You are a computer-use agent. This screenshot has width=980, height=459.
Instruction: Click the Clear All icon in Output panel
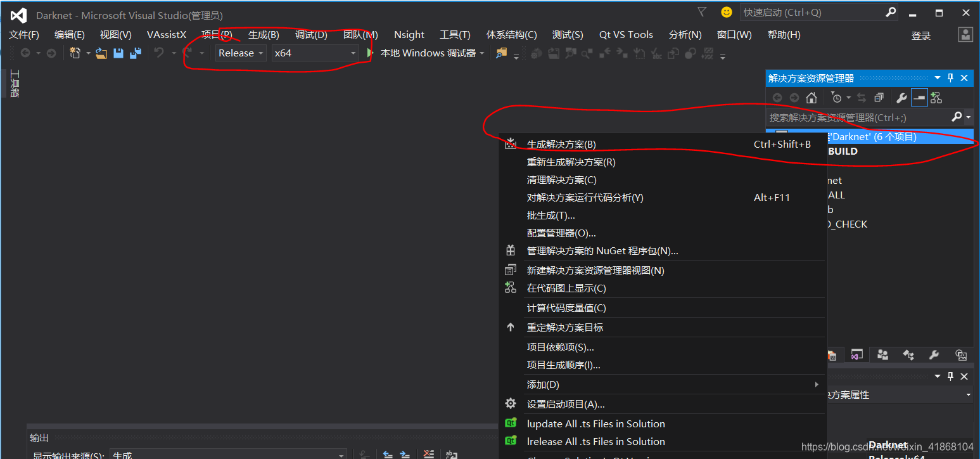click(429, 454)
